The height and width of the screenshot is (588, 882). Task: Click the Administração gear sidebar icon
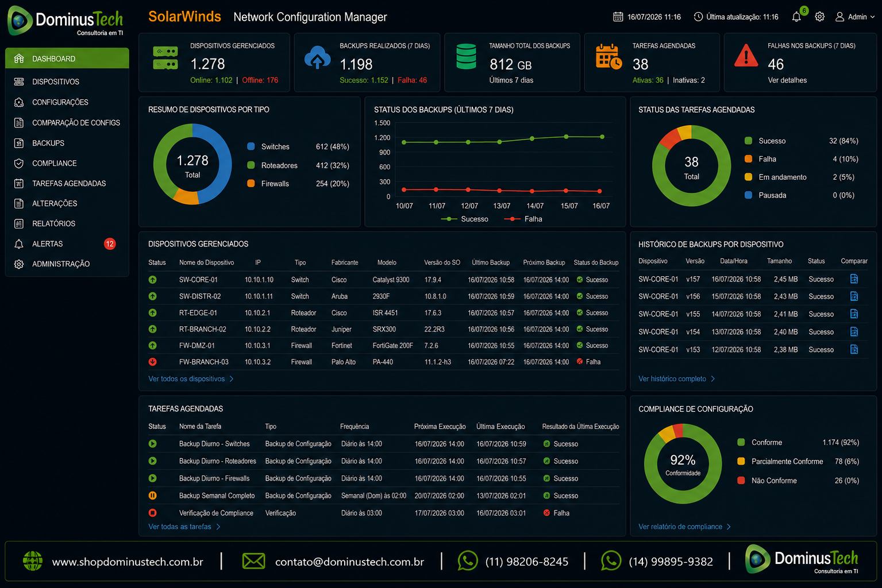click(19, 264)
